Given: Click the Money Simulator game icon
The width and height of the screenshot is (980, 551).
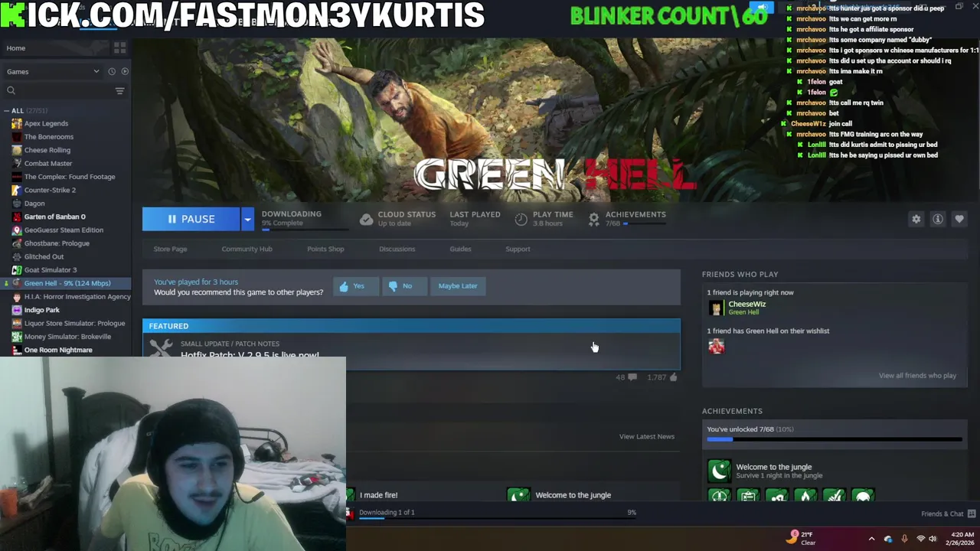Looking at the screenshot, I should (x=17, y=336).
